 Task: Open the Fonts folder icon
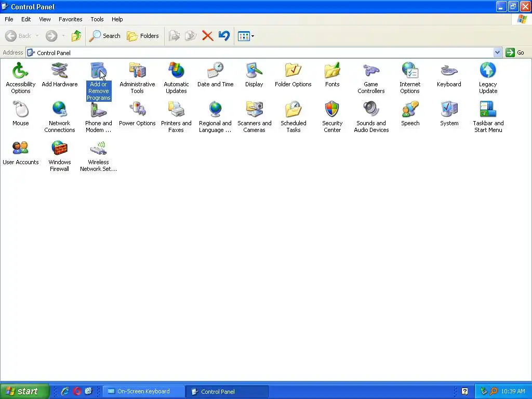pos(332,75)
